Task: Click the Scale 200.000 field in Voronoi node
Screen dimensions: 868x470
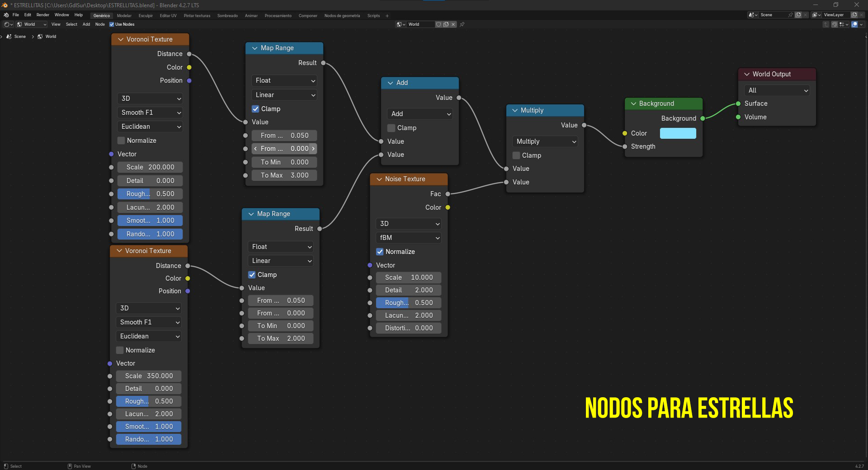Action: (x=150, y=167)
